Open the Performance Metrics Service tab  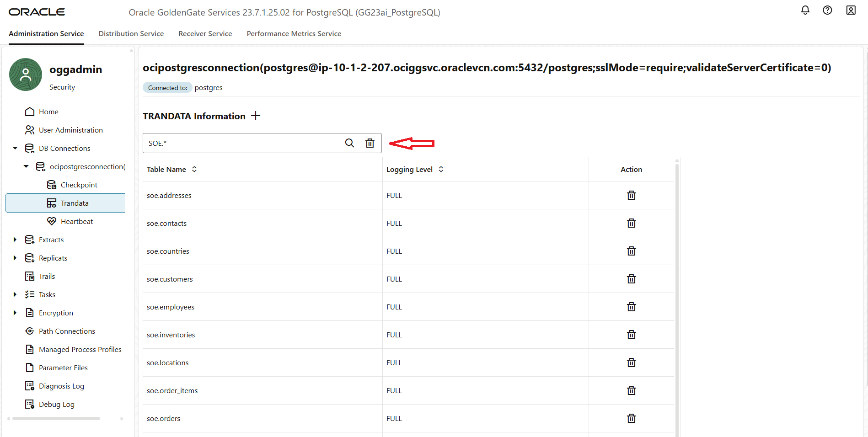[294, 34]
